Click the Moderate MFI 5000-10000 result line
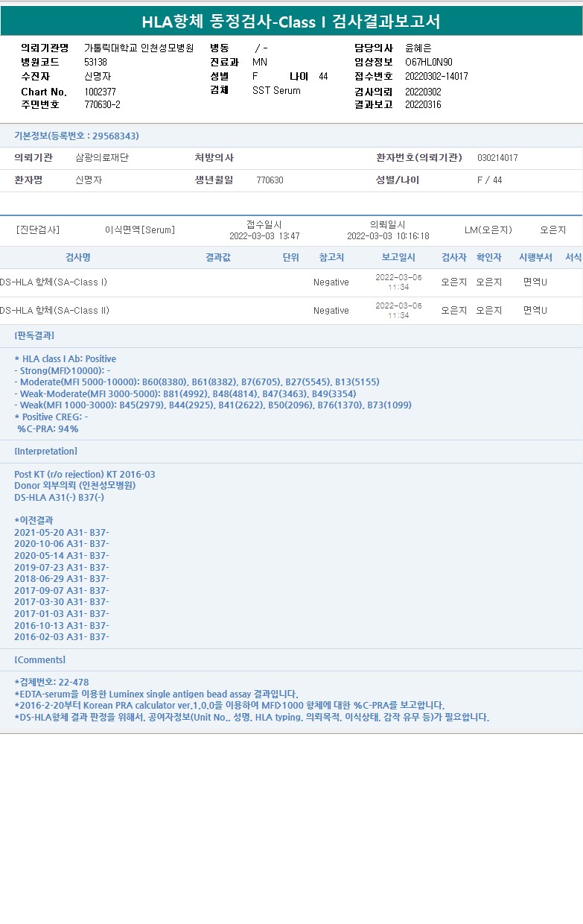This screenshot has width=583, height=924. pyautogui.click(x=197, y=382)
